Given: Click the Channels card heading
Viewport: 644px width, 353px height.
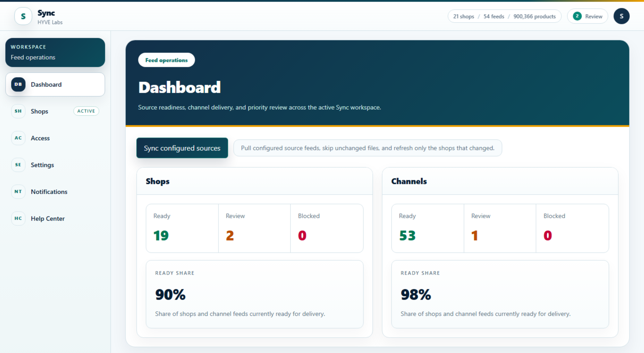Looking at the screenshot, I should coord(409,181).
